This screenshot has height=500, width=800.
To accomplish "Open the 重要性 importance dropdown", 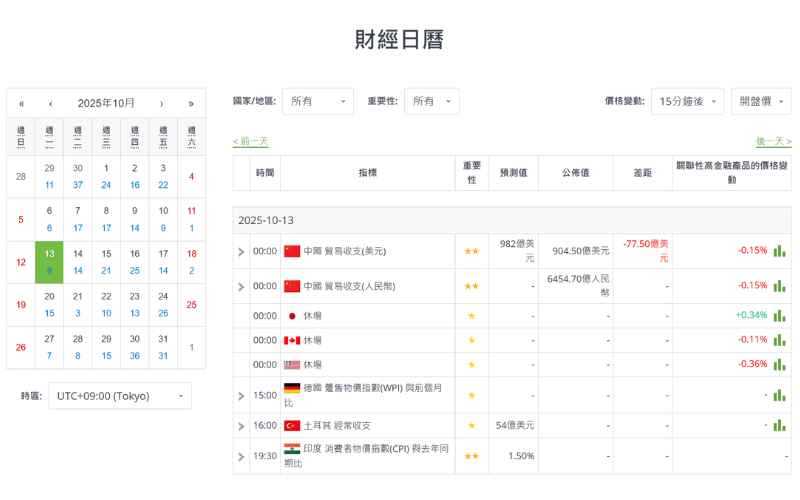I will 433,101.
